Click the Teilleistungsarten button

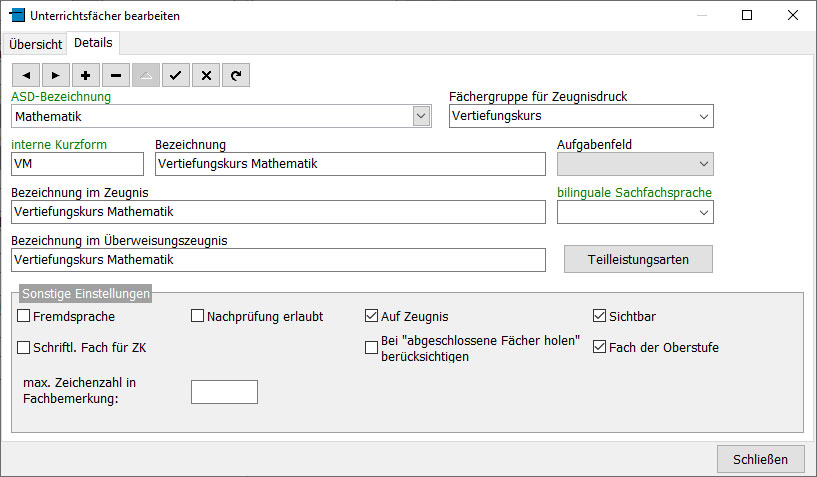(x=638, y=259)
